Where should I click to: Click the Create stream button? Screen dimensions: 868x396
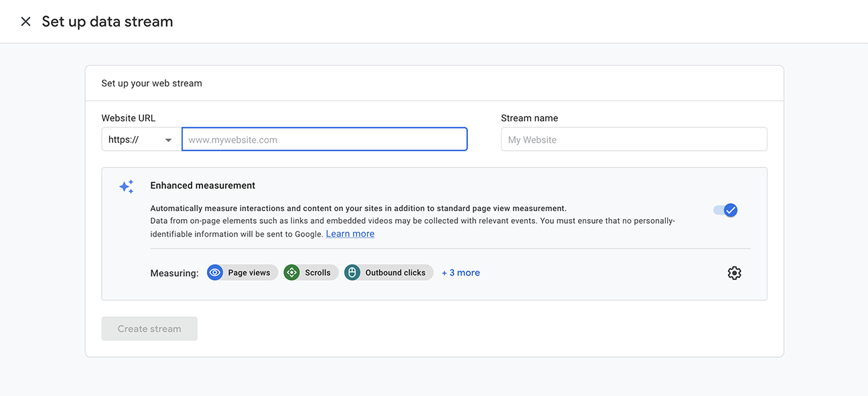(x=149, y=328)
